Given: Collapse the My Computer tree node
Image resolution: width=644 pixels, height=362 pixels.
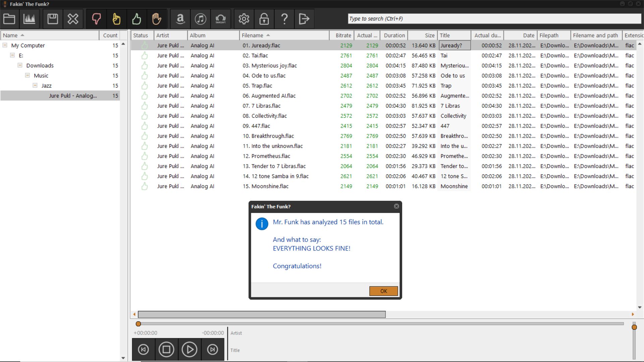Looking at the screenshot, I should (5, 45).
